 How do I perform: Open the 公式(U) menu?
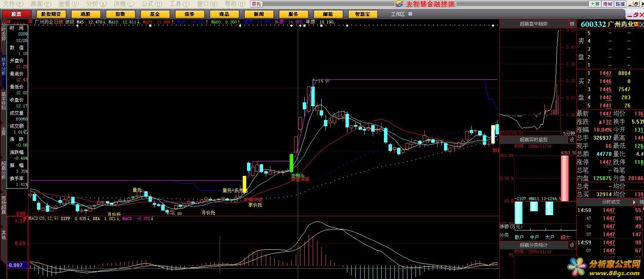(152, 4)
